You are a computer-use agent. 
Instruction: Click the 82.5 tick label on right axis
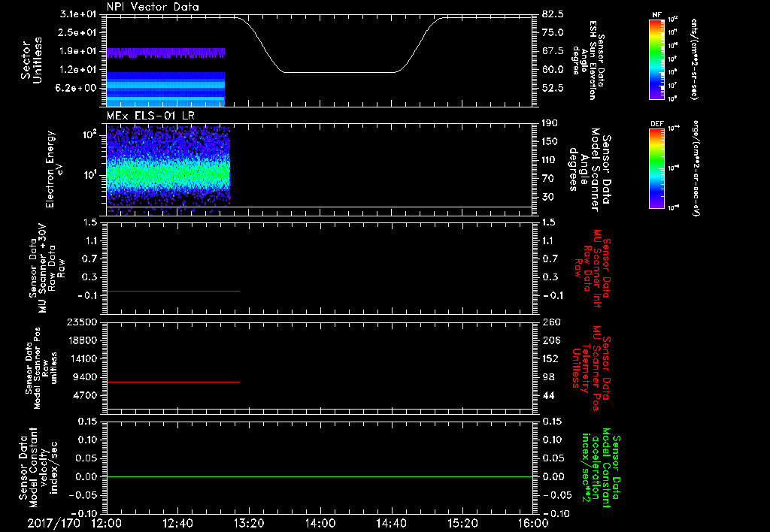tap(553, 14)
